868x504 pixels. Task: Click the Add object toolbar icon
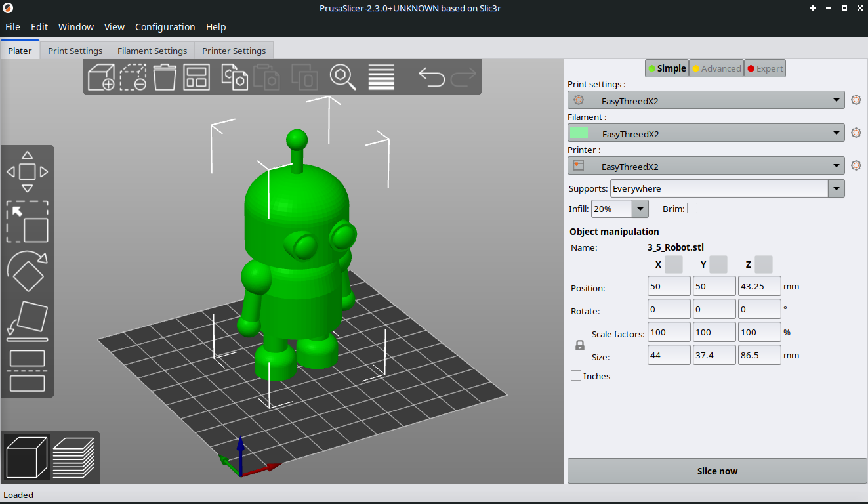(101, 77)
